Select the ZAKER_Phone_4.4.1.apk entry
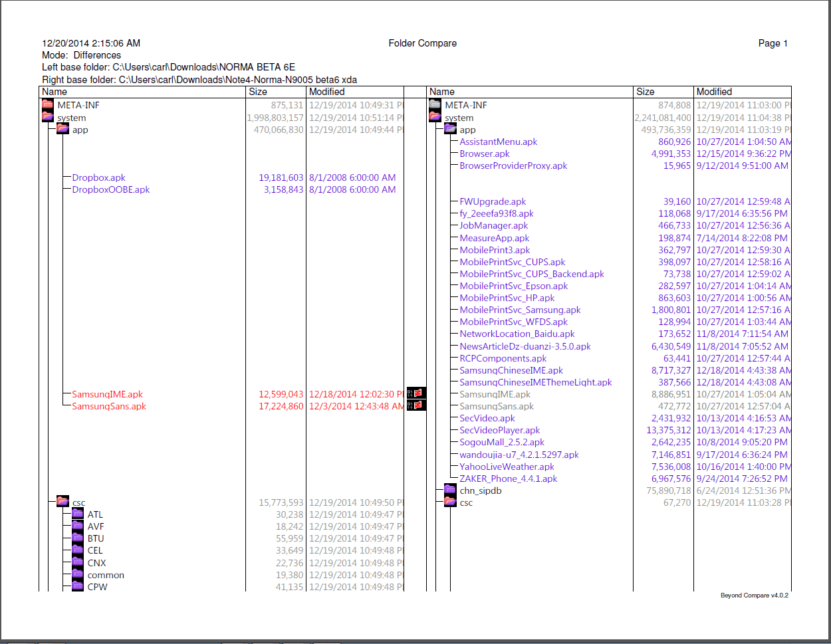Viewport: 831px width, 644px height. (x=509, y=479)
